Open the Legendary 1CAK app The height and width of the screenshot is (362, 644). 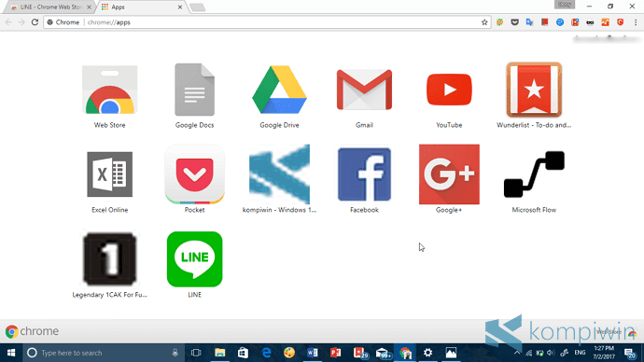click(x=109, y=259)
